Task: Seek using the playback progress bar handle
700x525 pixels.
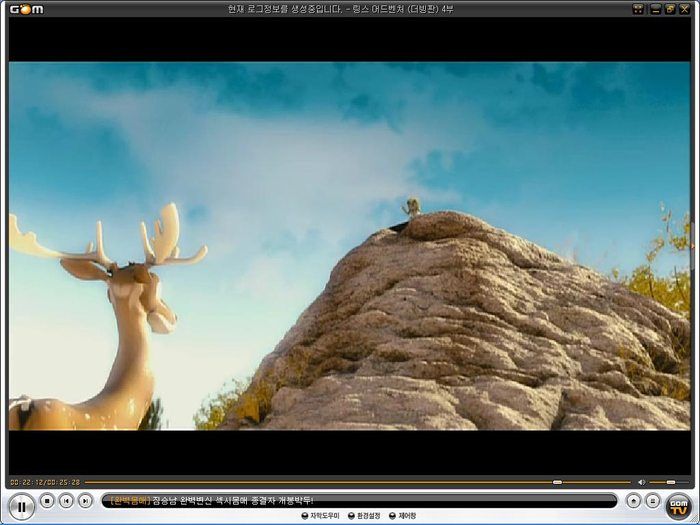Action: coord(557,482)
